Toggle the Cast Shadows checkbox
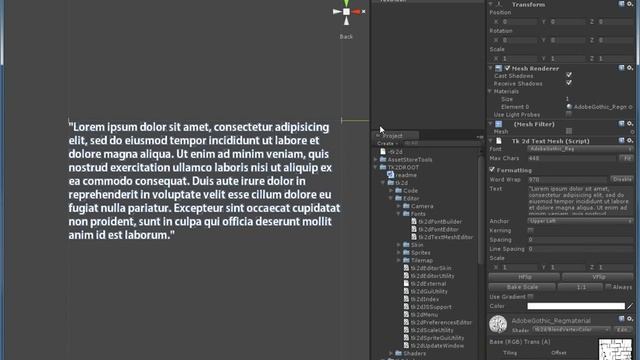 569,75
